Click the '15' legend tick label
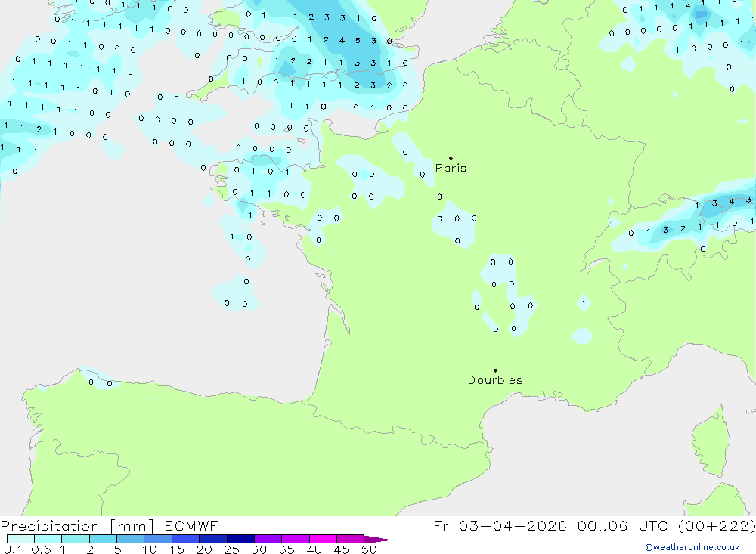Image resolution: width=756 pixels, height=554 pixels. 177,549
